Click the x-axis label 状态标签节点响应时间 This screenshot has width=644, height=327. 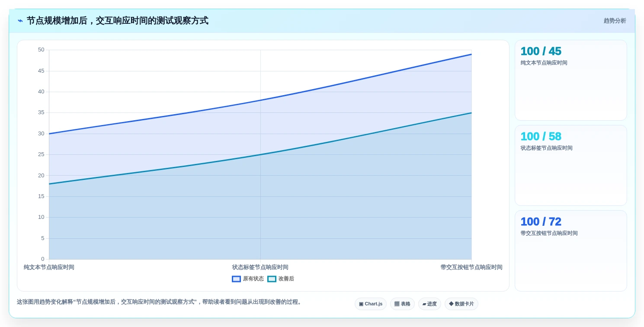click(x=260, y=267)
